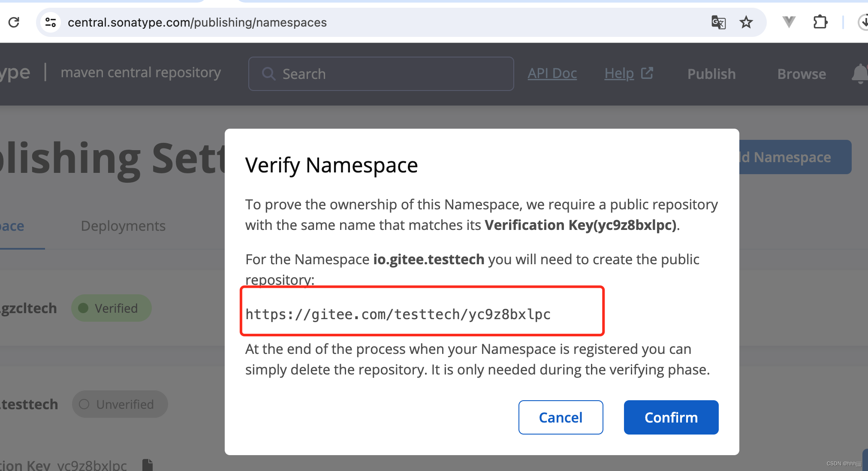Open the browser extensions puzzle icon
Image resolution: width=868 pixels, height=471 pixels.
[820, 22]
